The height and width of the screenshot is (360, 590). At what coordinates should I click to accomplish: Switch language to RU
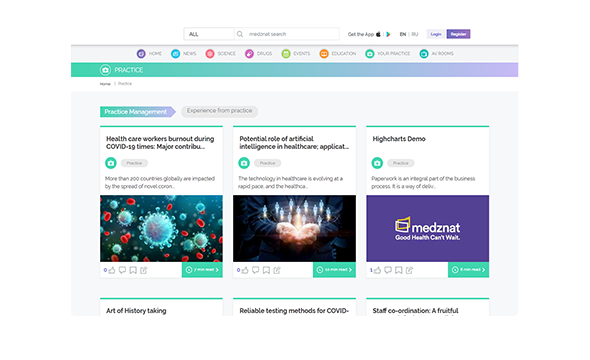pyautogui.click(x=415, y=34)
